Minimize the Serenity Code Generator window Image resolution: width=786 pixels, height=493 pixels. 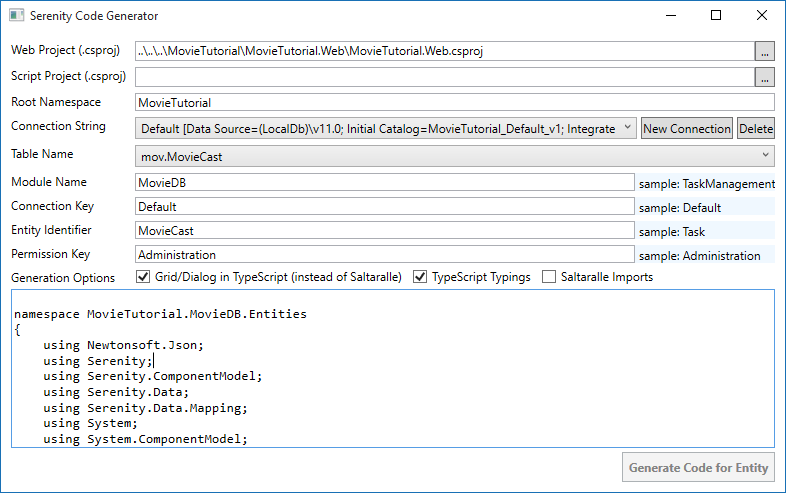point(669,16)
